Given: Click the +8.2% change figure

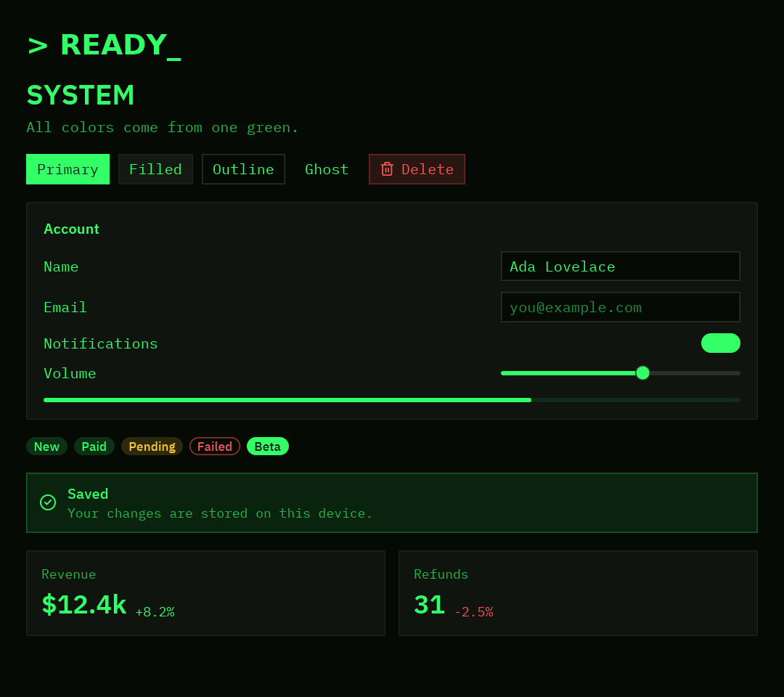Looking at the screenshot, I should (155, 612).
